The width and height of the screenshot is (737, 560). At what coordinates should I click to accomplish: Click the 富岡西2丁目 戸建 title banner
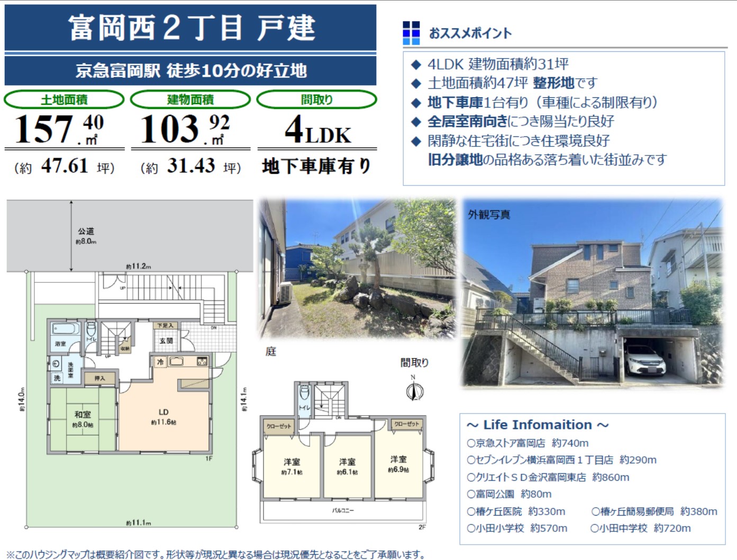coord(190,27)
